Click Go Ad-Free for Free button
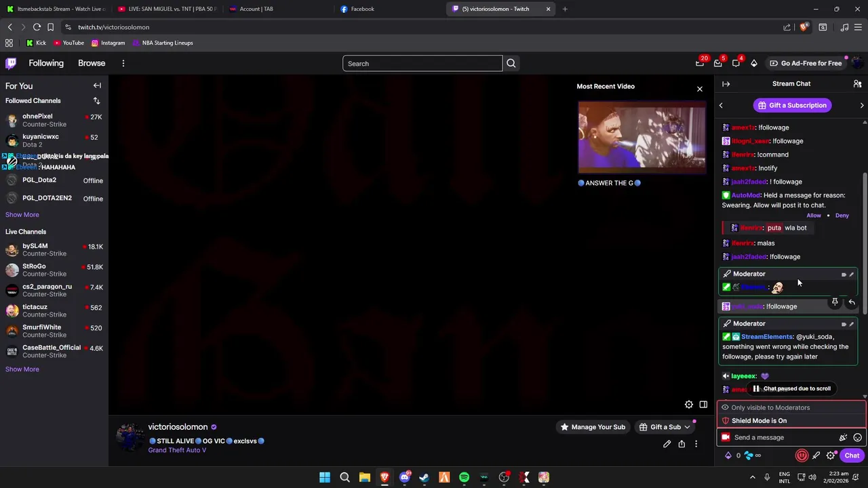Viewport: 868px width, 488px height. (806, 63)
